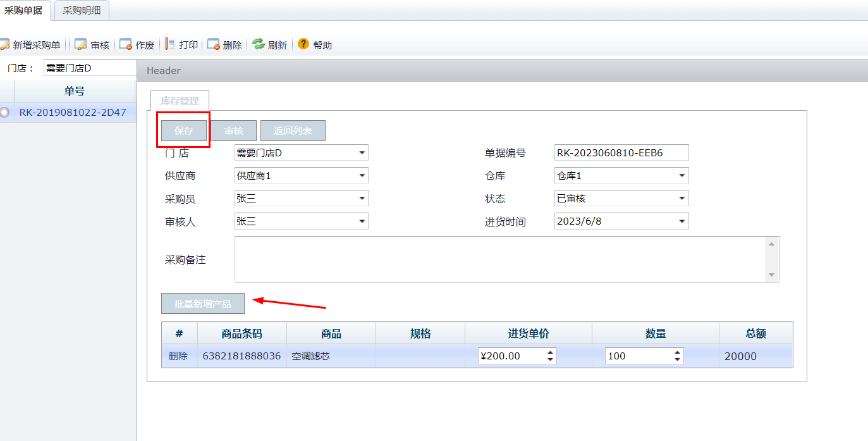Image resolution: width=868 pixels, height=441 pixels.
Task: Open help via the question mark icon
Action: pyautogui.click(x=303, y=44)
